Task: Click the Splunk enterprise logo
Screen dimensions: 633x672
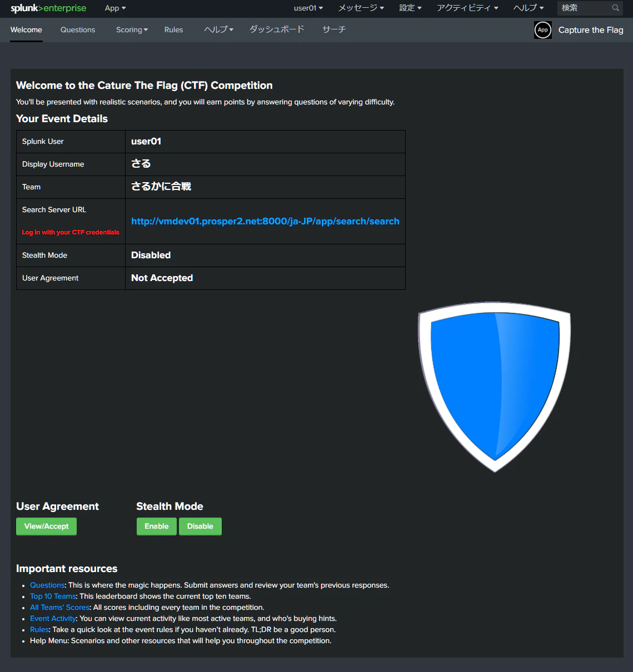Action: click(x=48, y=8)
